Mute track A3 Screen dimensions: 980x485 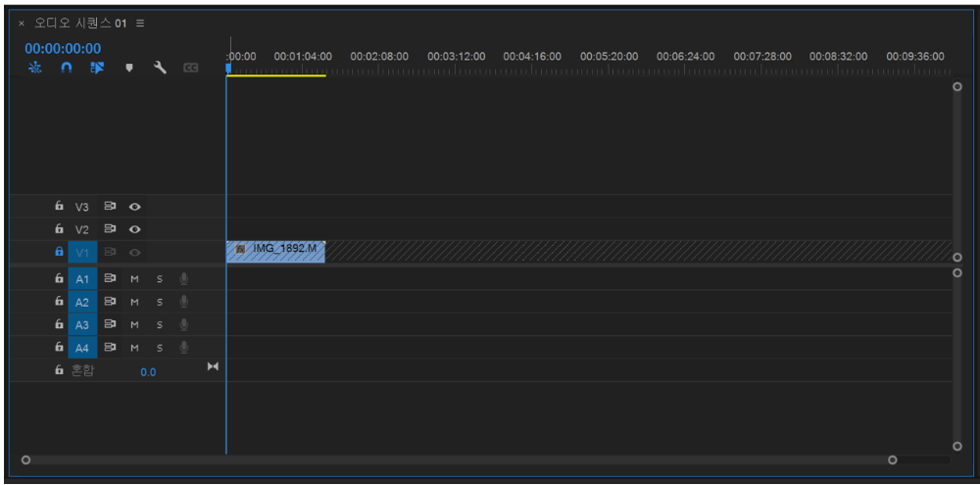[x=134, y=325]
